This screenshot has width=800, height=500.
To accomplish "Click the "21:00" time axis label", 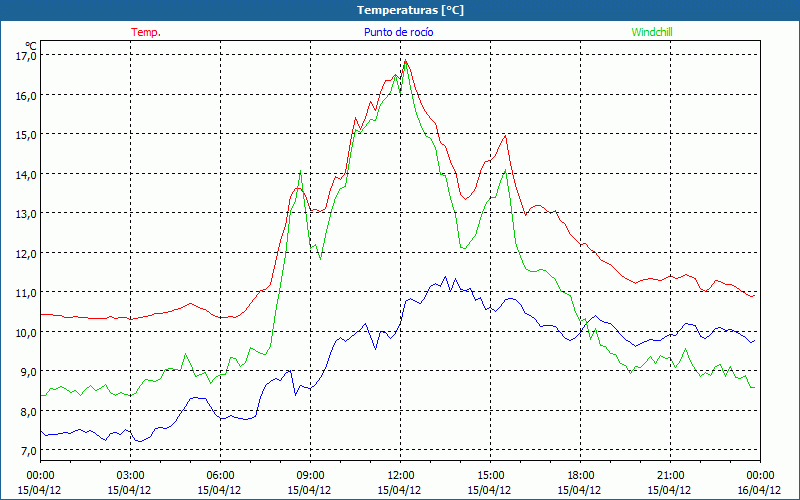I will (x=670, y=476).
